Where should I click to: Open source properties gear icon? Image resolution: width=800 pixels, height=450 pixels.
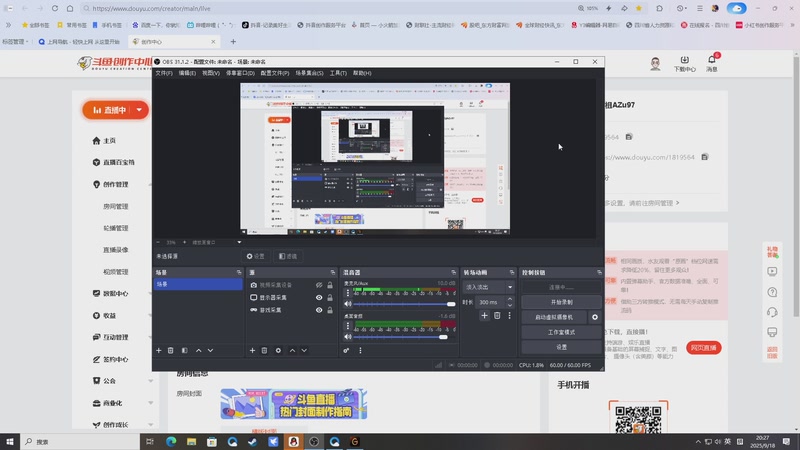[x=278, y=351]
